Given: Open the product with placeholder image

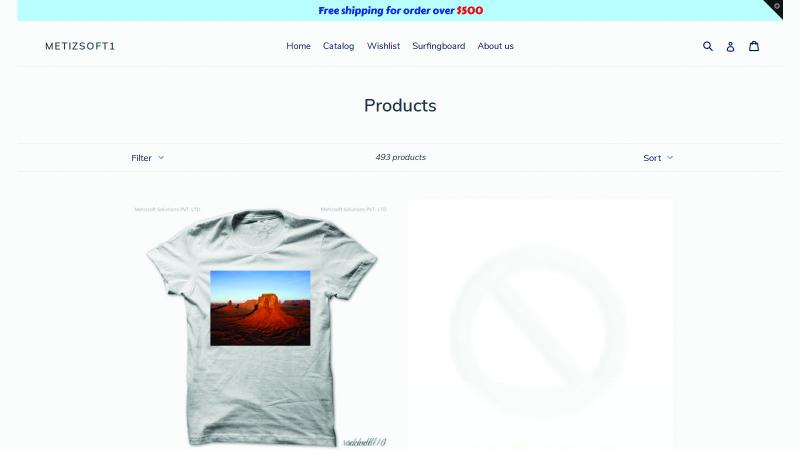Looking at the screenshot, I should [x=540, y=327].
